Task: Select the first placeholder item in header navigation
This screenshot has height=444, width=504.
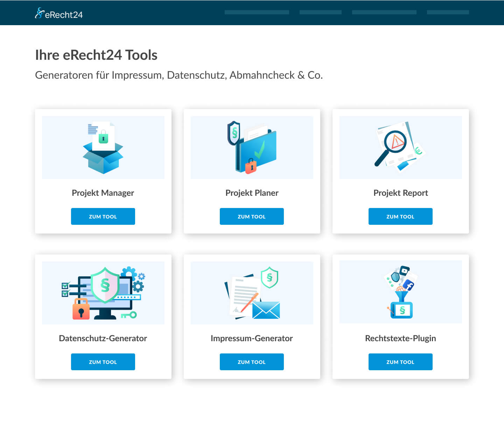Action: [257, 12]
